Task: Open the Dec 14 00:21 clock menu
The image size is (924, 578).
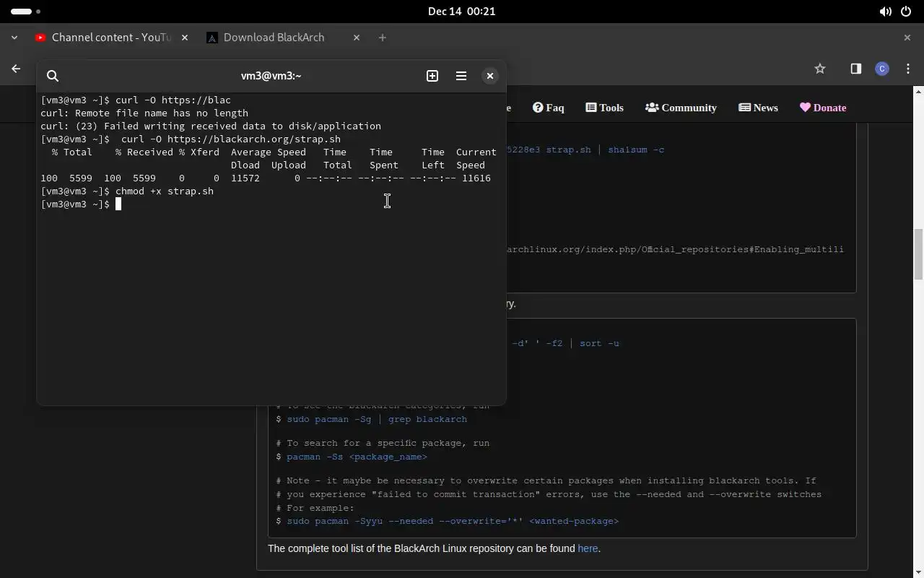Action: coord(461,12)
